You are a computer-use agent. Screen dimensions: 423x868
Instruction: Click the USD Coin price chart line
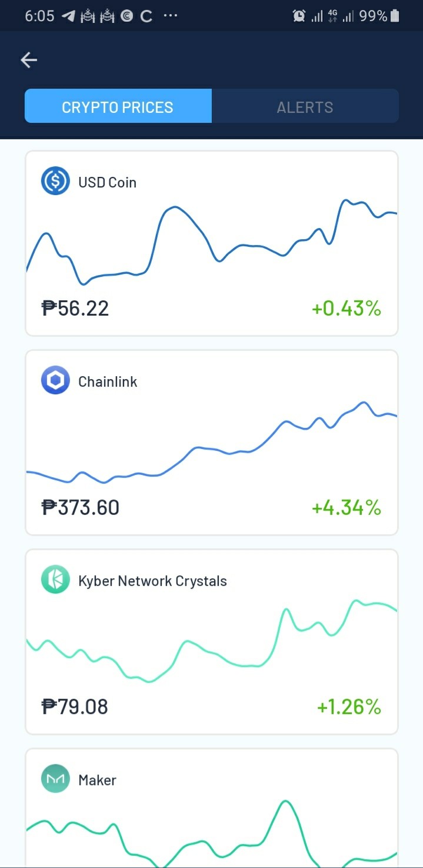point(212,243)
